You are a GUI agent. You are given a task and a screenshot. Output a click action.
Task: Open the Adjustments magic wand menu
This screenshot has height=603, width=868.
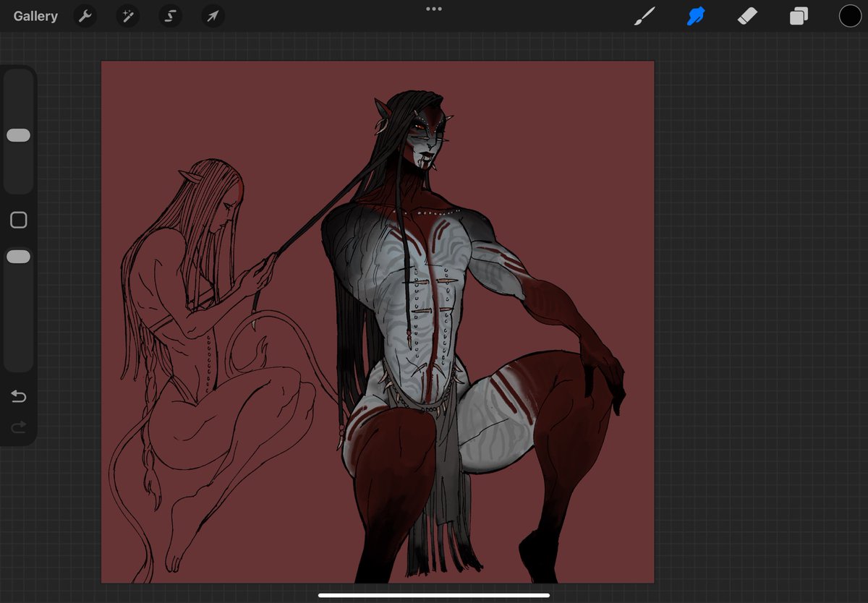point(128,16)
